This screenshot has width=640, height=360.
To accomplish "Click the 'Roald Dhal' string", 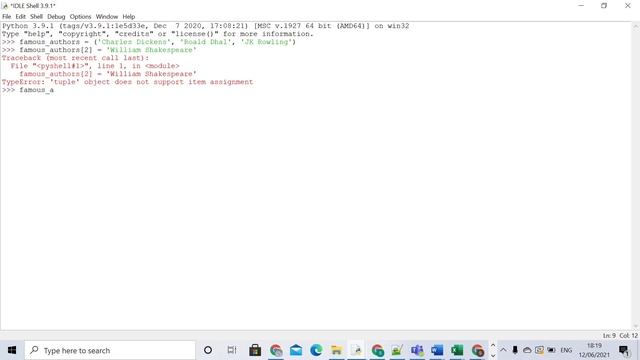I will pos(205,42).
